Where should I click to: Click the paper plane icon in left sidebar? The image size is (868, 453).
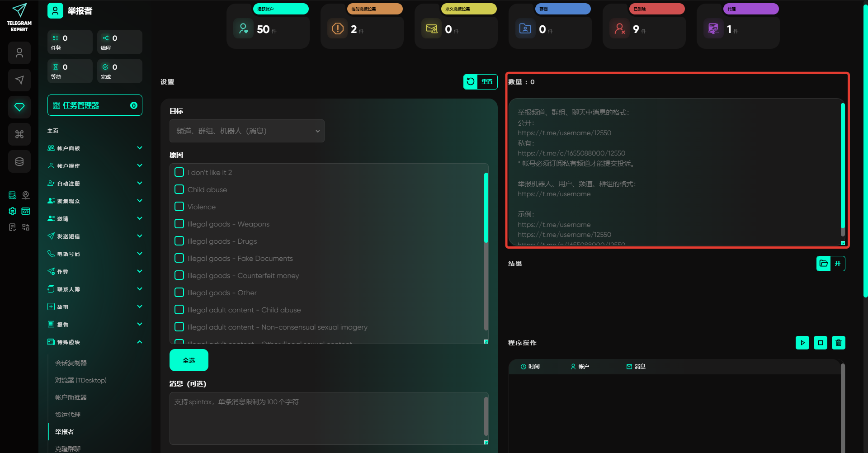19,80
